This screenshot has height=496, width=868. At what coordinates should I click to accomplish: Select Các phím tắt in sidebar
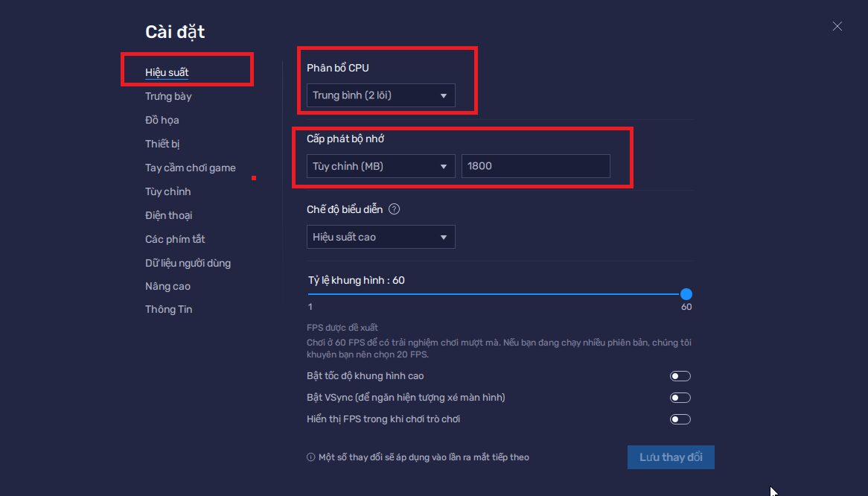coord(175,239)
